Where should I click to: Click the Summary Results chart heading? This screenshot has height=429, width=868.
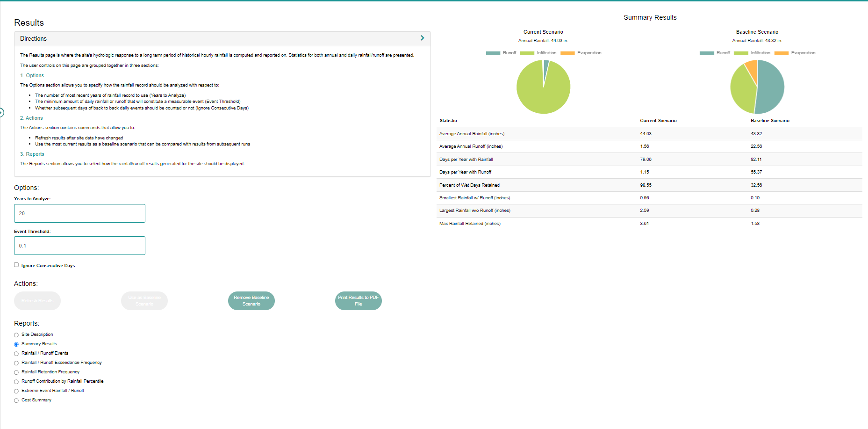[x=650, y=17]
